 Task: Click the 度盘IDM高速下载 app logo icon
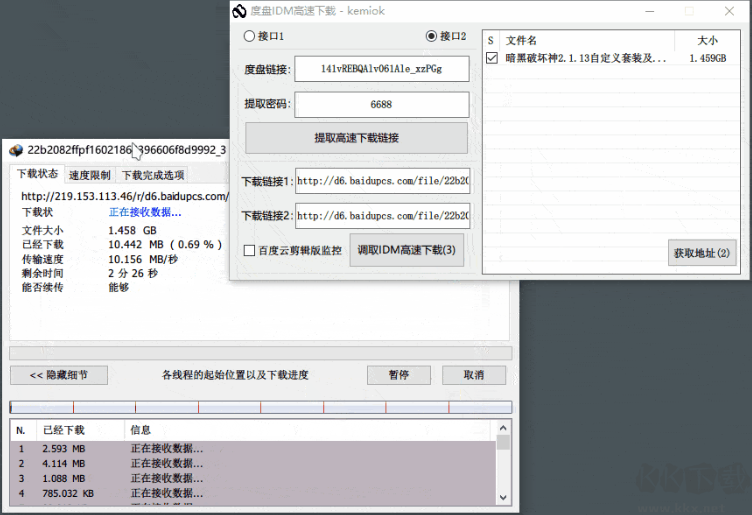(239, 11)
